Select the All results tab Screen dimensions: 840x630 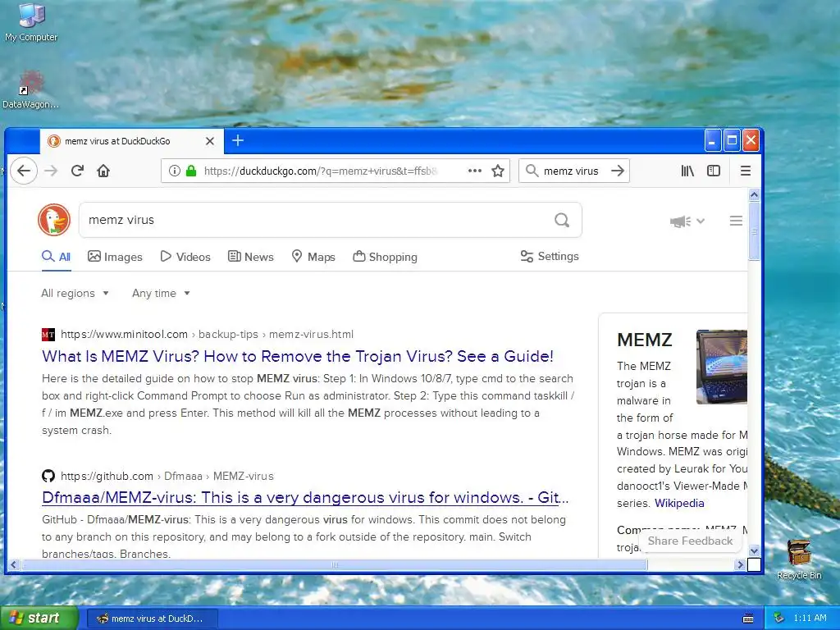click(57, 257)
